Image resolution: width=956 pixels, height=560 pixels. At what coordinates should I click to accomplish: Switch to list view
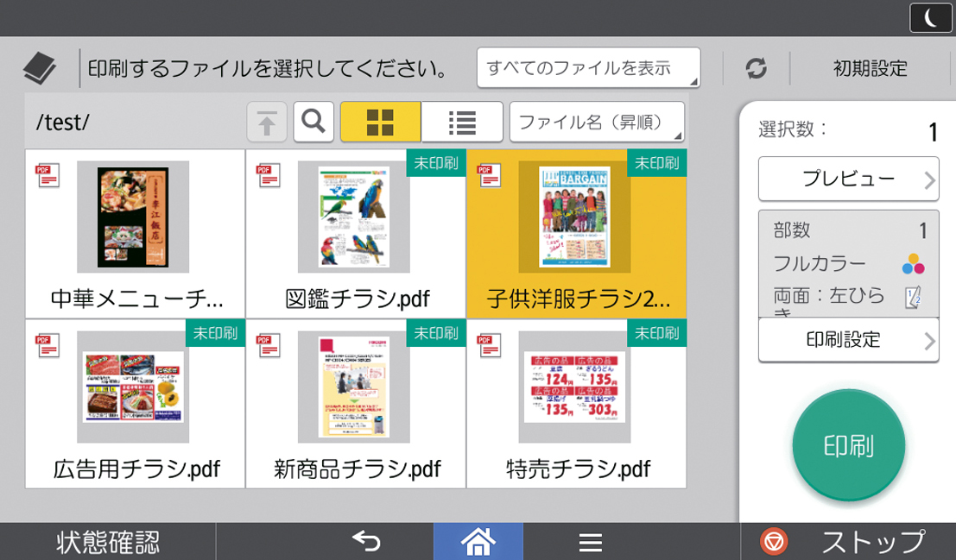[x=462, y=121]
